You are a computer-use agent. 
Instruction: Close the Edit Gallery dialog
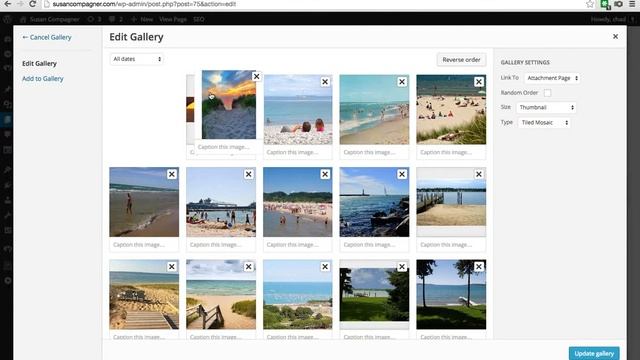tap(615, 36)
